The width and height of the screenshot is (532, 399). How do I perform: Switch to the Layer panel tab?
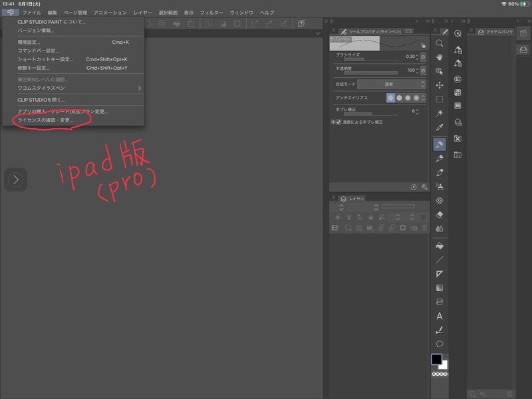click(x=352, y=199)
